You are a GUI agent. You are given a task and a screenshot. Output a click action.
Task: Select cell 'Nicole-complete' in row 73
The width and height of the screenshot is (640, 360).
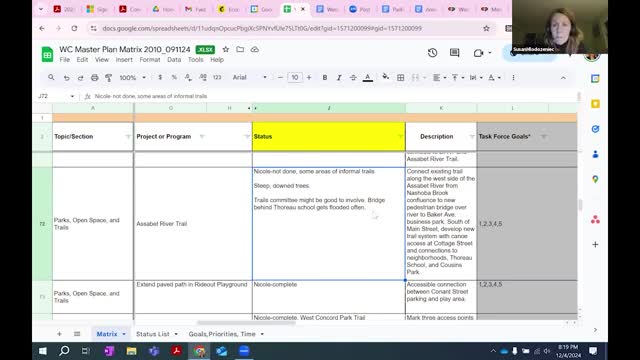329,297
